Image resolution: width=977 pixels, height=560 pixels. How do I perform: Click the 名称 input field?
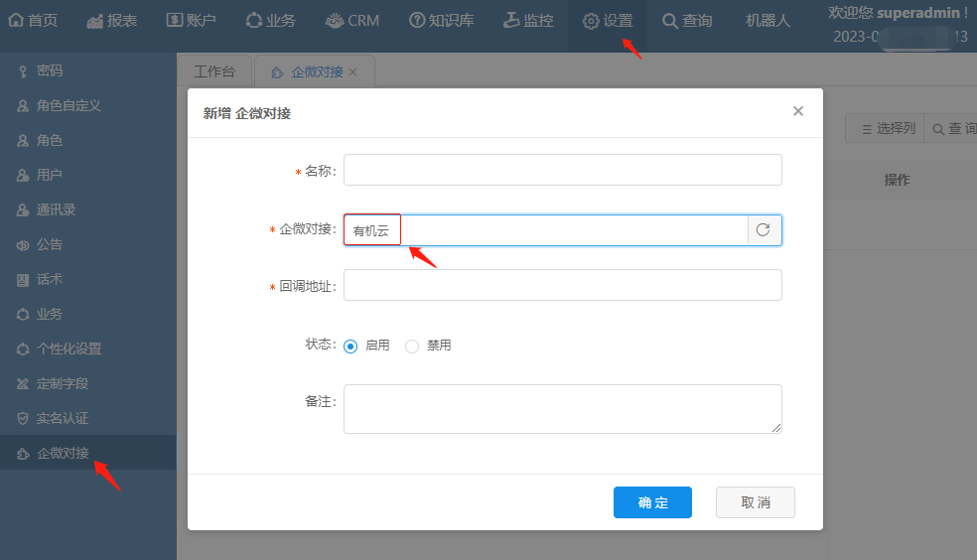point(563,170)
